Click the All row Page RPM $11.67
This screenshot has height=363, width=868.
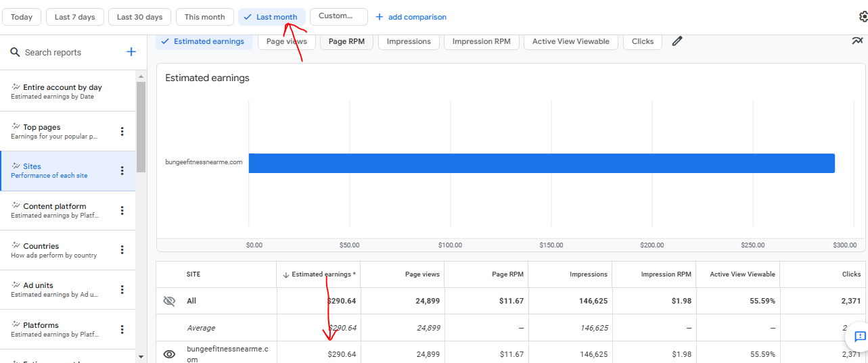[511, 301]
